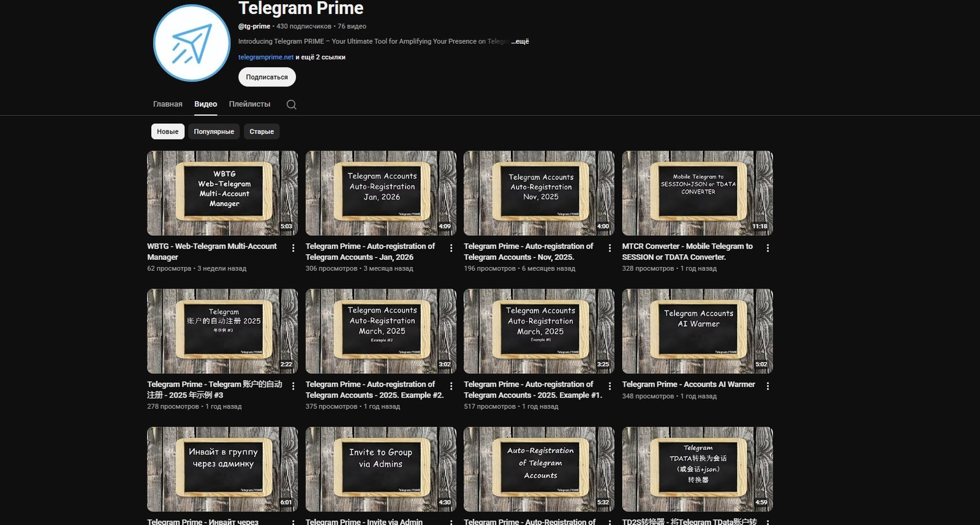The width and height of the screenshot is (980, 525).
Task: Click title 'Telegram Accounts - 2025. Example #1.'
Action: tap(533, 390)
